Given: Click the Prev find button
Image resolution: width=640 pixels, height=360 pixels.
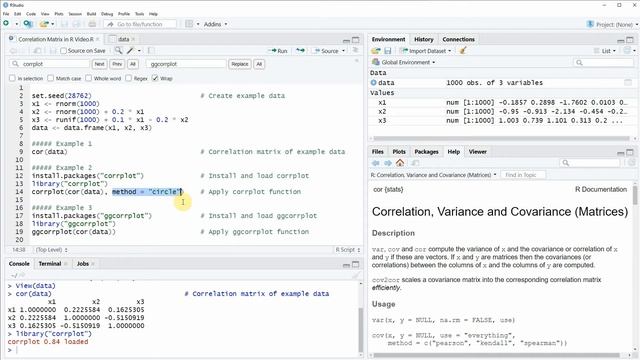Looking at the screenshot, I should coord(117,64).
